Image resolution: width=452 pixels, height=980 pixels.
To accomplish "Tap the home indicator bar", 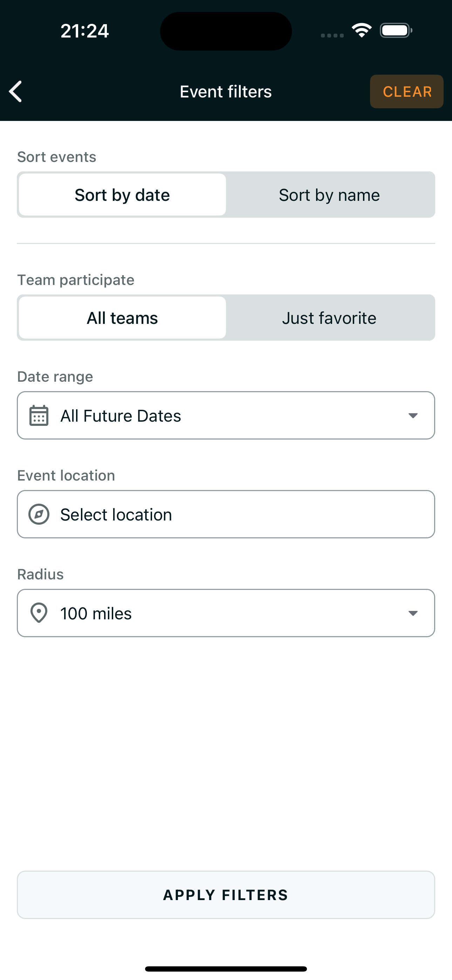I will [x=226, y=968].
